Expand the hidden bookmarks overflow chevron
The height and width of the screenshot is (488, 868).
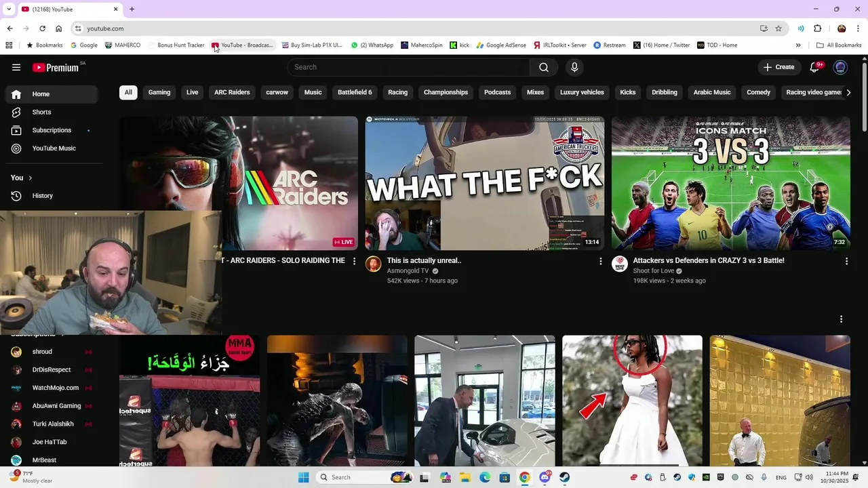point(798,45)
